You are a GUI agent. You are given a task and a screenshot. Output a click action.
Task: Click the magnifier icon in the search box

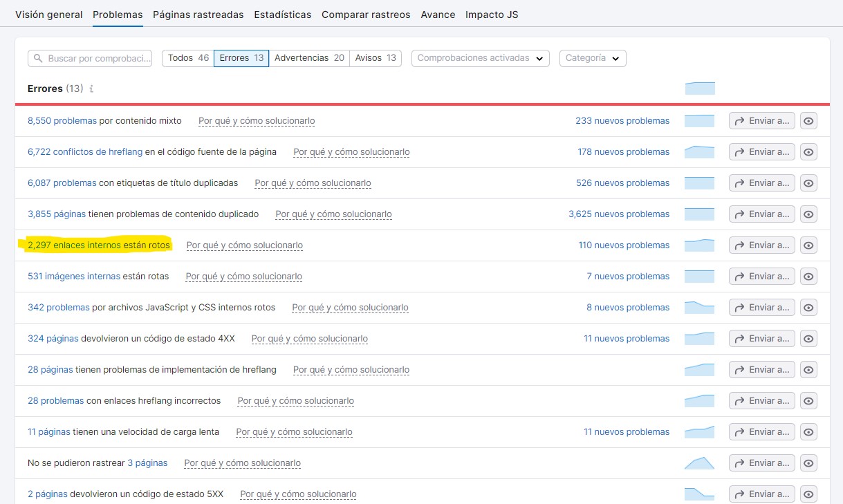[36, 58]
